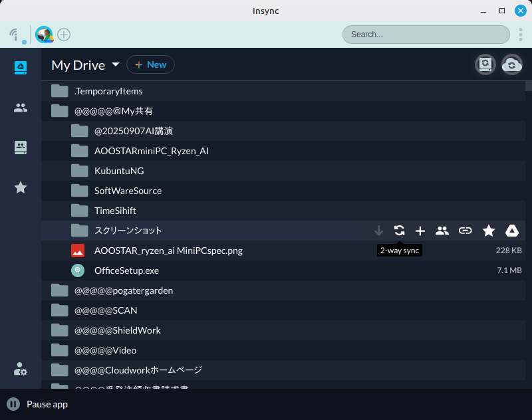
Task: Expand the My Drive dropdown
Action: 116,64
